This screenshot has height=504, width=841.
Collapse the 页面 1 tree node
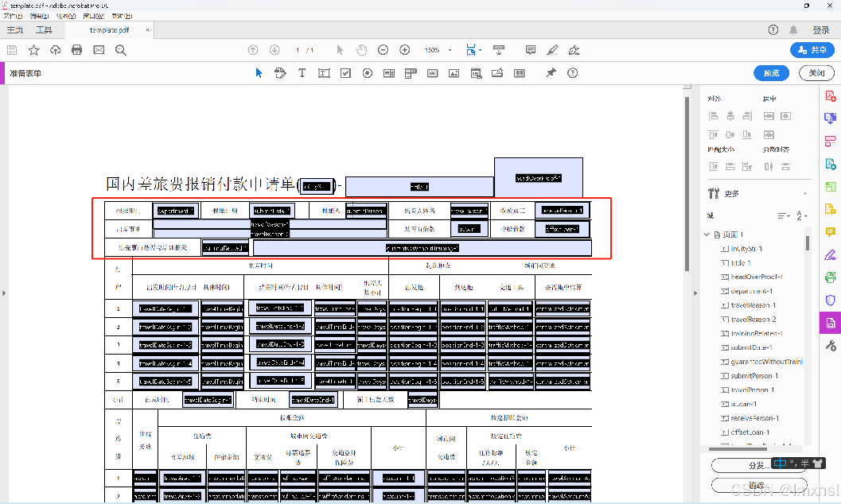click(707, 235)
